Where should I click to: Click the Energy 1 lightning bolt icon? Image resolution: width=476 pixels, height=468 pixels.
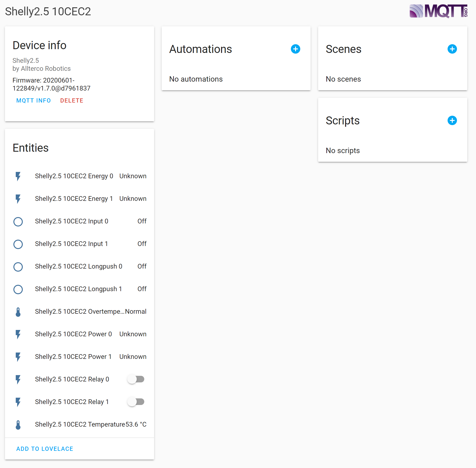pyautogui.click(x=18, y=199)
